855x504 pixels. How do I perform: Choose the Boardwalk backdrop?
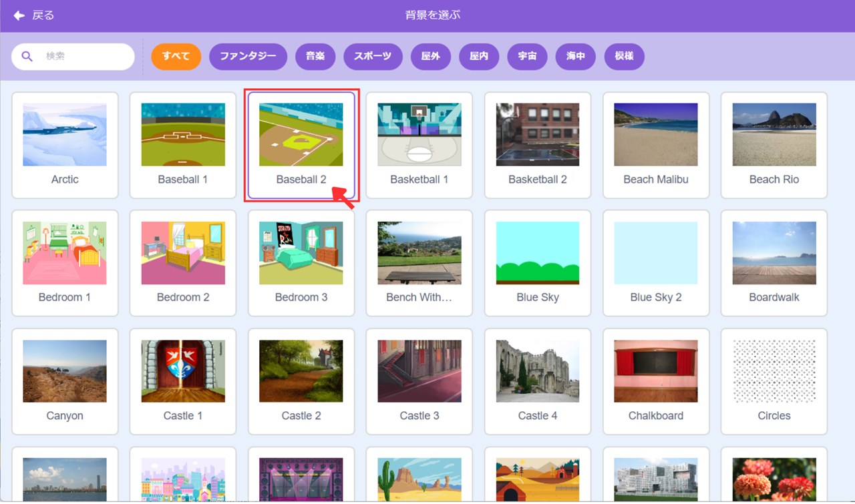pyautogui.click(x=774, y=263)
